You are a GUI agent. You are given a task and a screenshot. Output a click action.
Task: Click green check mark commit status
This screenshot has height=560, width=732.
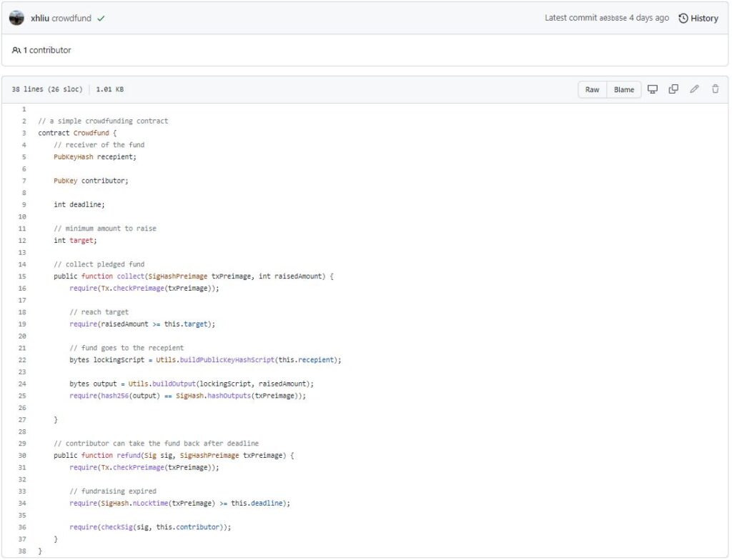[101, 19]
